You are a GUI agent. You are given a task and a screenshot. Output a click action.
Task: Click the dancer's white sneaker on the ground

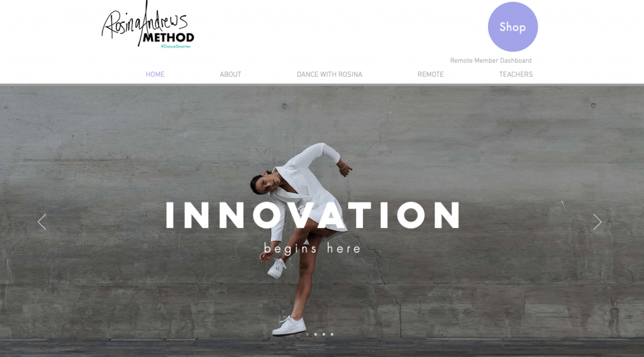coord(289,326)
